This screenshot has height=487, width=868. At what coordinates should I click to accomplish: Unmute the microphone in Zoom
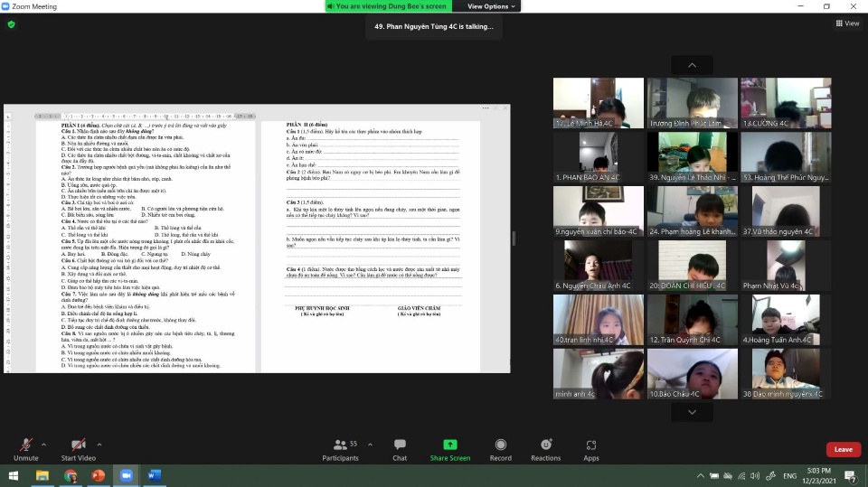[x=25, y=445]
